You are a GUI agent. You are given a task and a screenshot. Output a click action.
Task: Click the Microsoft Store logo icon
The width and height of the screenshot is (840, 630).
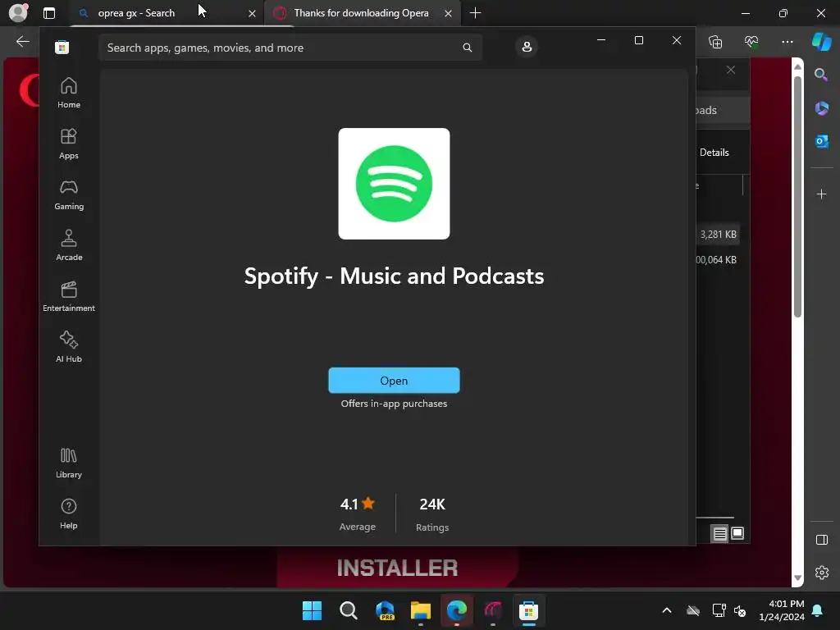(62, 47)
